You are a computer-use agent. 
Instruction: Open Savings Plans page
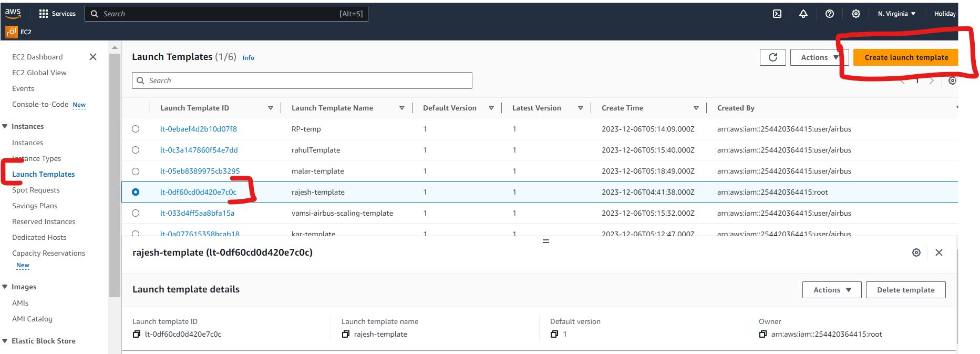point(35,206)
